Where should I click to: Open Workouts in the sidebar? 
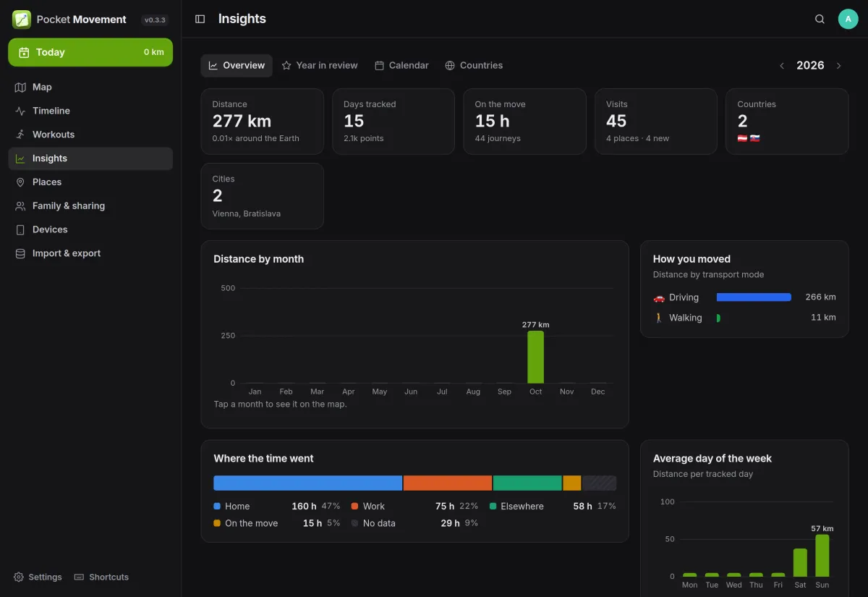90,135
